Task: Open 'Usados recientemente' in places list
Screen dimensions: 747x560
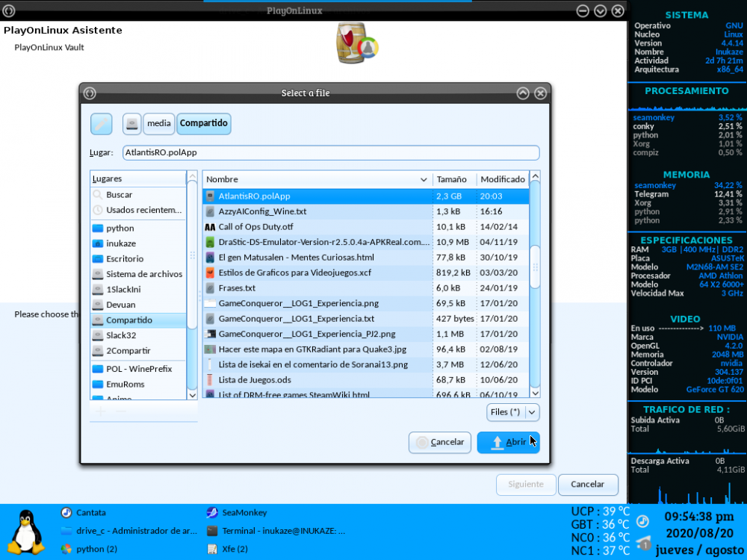Action: (x=143, y=211)
